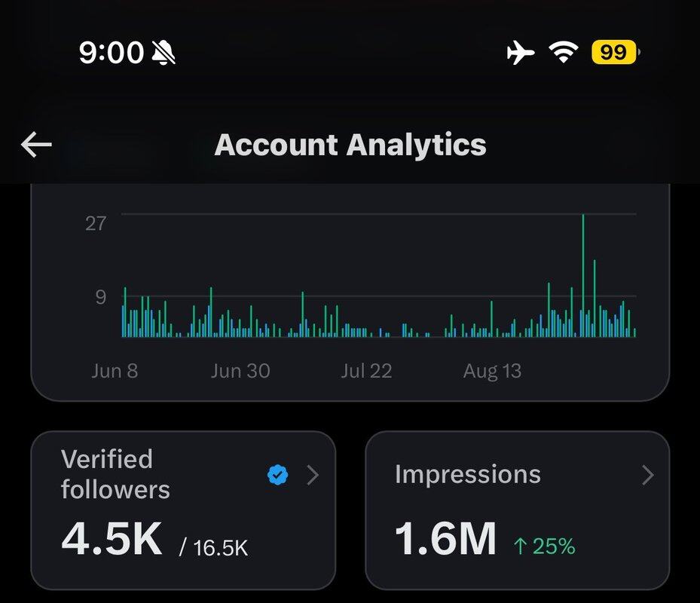Open the Verified followers card
Viewport: 700px width, 603px height.
[x=183, y=510]
